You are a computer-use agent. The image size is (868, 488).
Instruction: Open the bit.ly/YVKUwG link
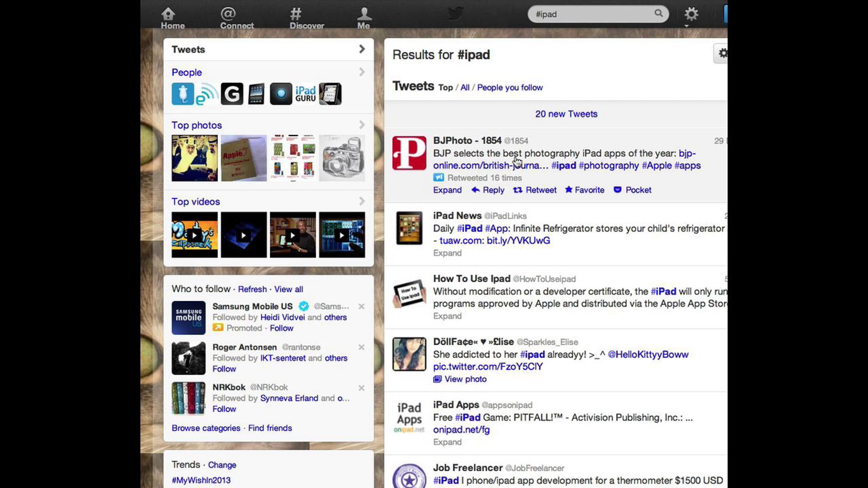click(x=518, y=241)
